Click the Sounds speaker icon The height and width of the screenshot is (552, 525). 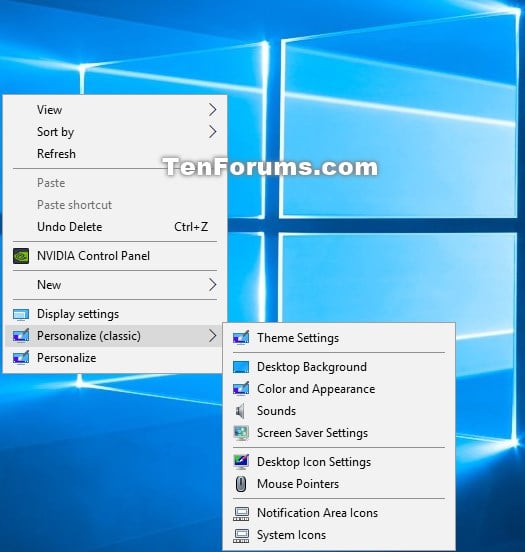pos(240,411)
